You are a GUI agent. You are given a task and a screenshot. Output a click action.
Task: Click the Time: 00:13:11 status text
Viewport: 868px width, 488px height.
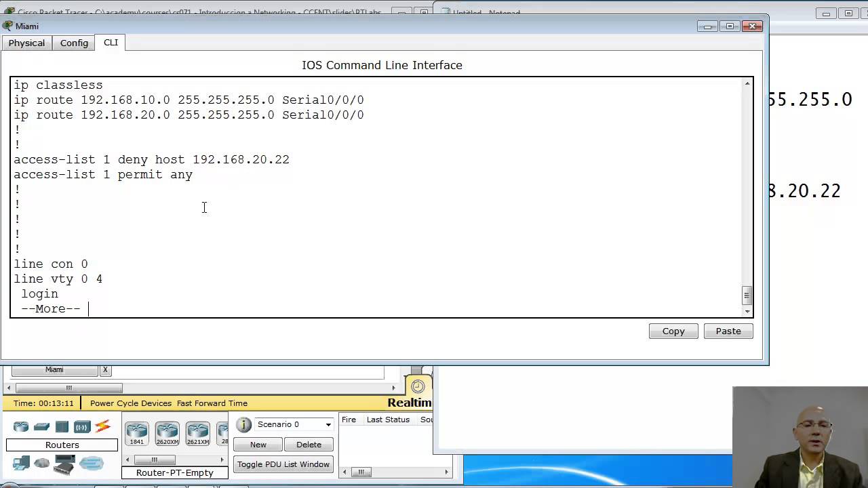(x=43, y=403)
